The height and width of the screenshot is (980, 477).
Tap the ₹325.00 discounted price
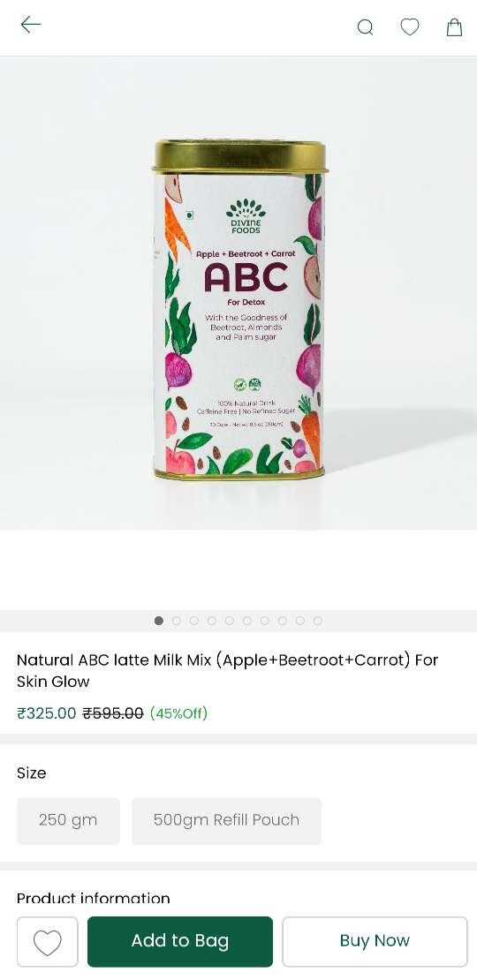(x=46, y=713)
